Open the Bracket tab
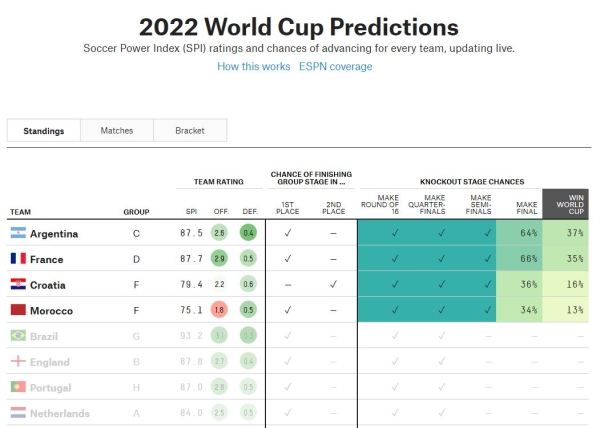The height and width of the screenshot is (428, 600). tap(190, 130)
